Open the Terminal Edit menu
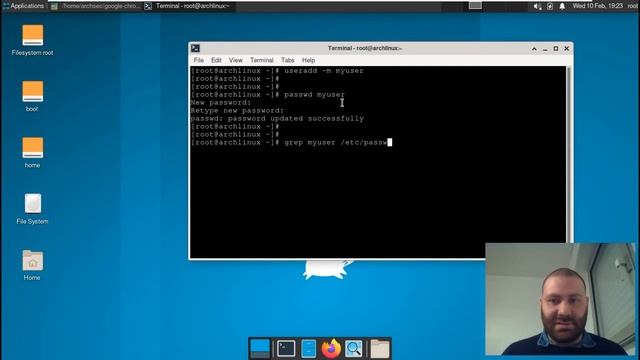This screenshot has height=360, width=640. coord(216,60)
